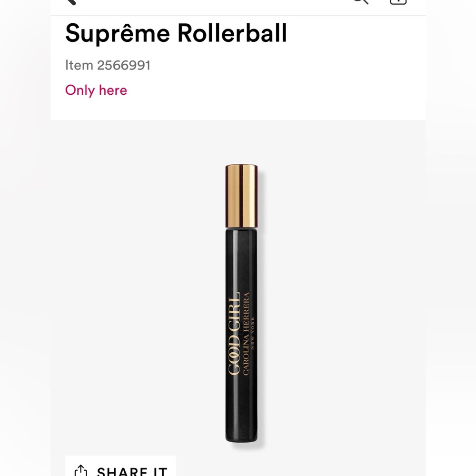Click Item 2566991 product number text
This screenshot has height=476, width=476.
pos(108,65)
